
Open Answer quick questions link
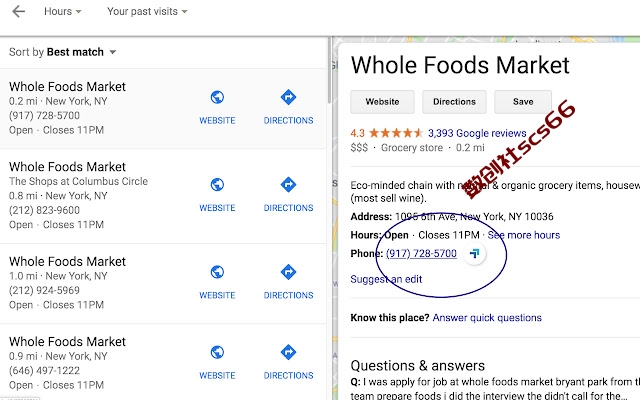487,318
